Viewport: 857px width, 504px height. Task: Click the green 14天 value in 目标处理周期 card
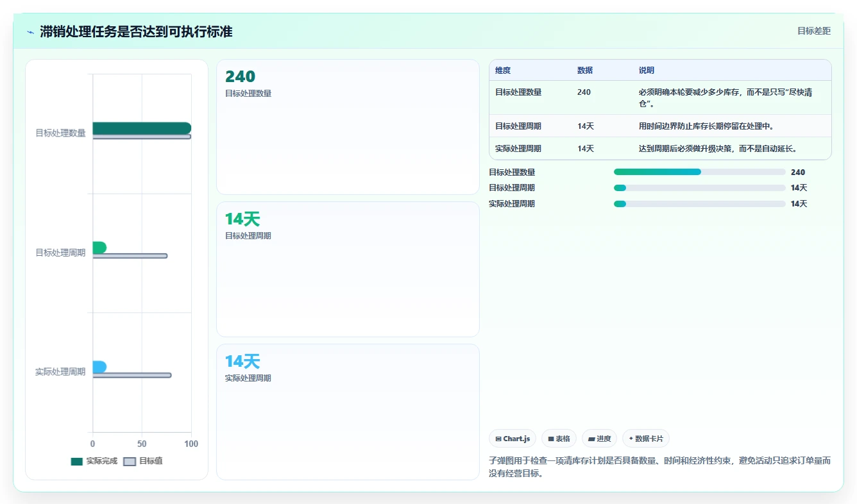point(242,219)
